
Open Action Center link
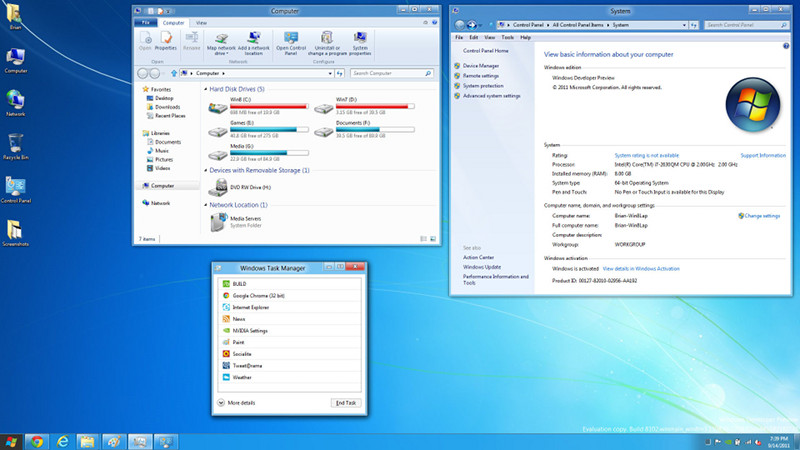coord(478,257)
